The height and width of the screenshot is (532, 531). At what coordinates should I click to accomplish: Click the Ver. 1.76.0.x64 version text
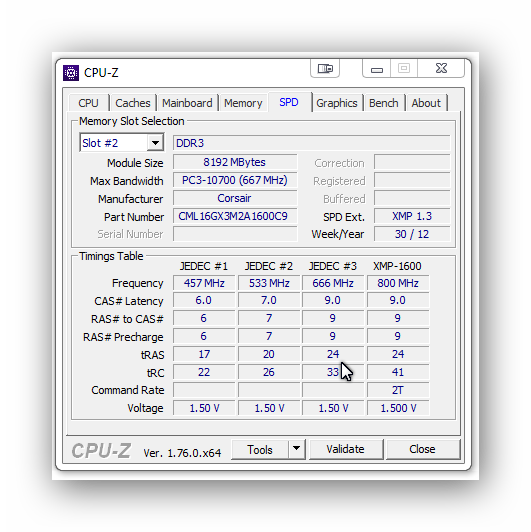point(182,453)
